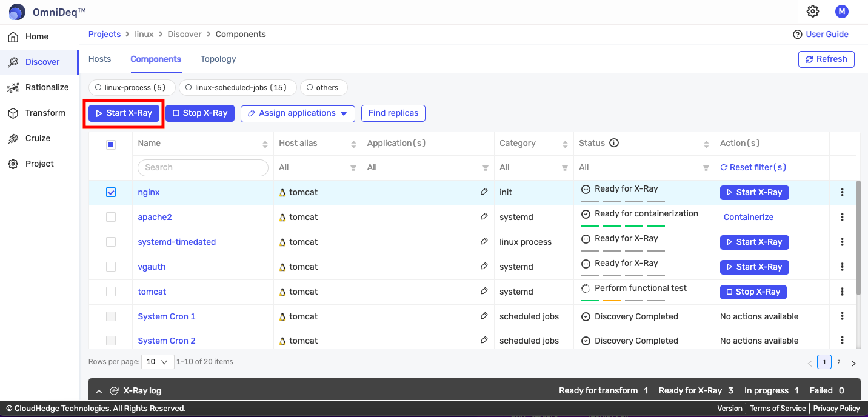Click the Containerize link for apache2
Screen dimensions: 868x417
click(749, 217)
